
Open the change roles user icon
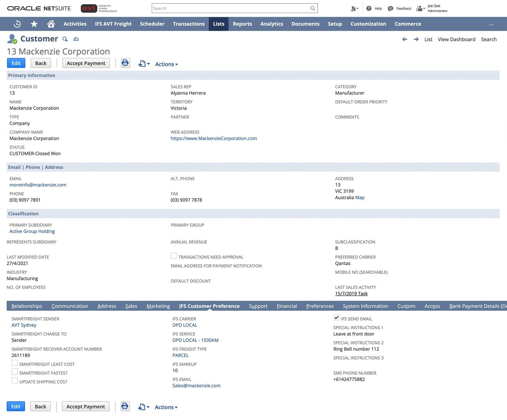tap(420, 9)
